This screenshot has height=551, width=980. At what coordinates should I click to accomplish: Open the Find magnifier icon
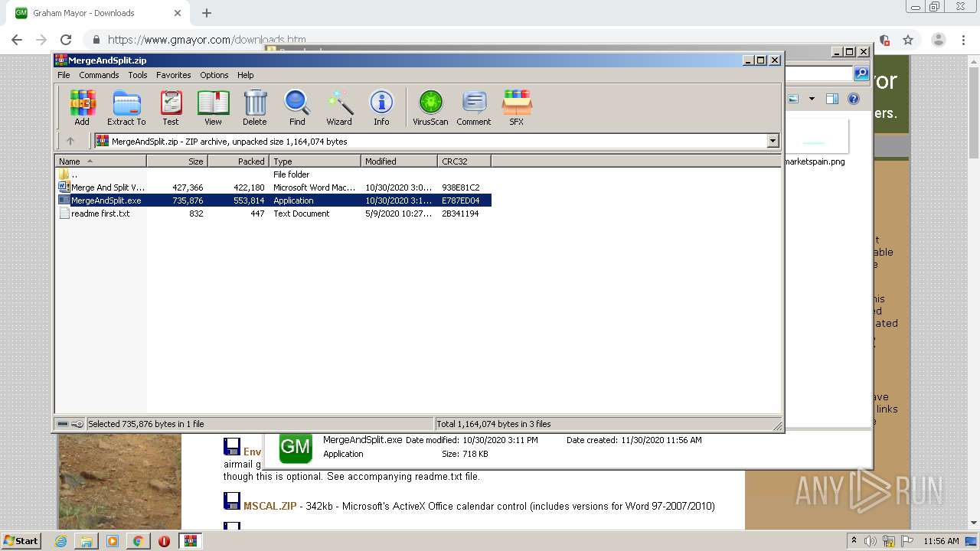click(x=297, y=107)
